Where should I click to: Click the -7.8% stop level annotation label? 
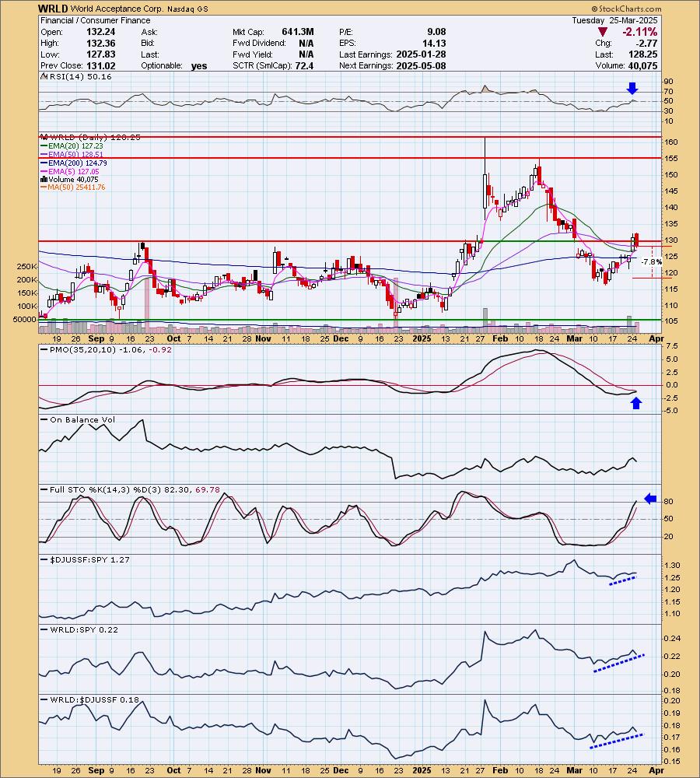(x=651, y=261)
